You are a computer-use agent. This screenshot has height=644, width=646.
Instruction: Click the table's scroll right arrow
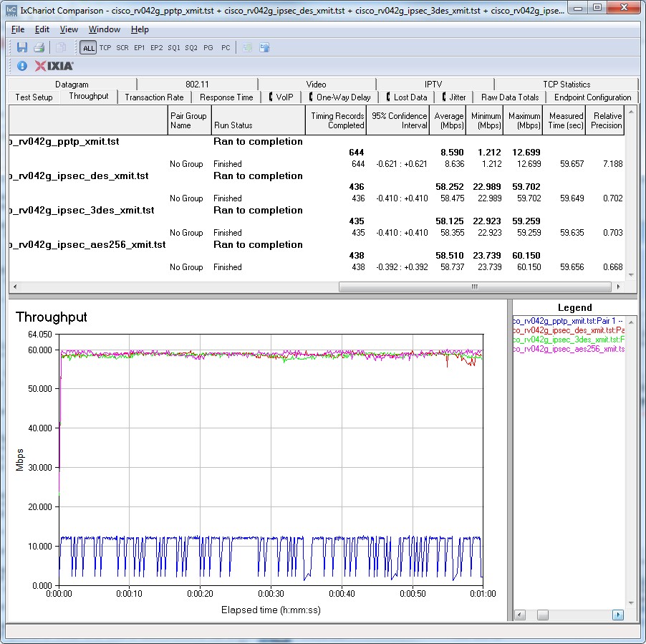click(x=618, y=287)
